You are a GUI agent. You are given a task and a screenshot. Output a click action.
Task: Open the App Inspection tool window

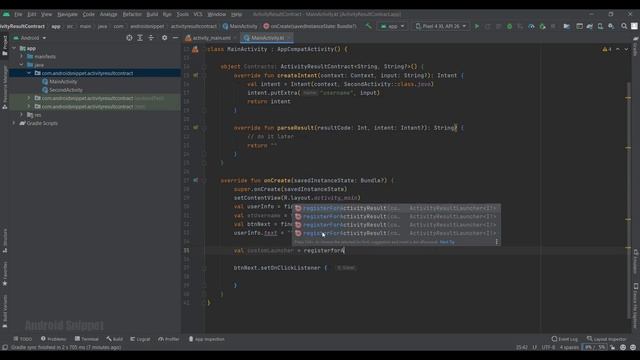206,339
